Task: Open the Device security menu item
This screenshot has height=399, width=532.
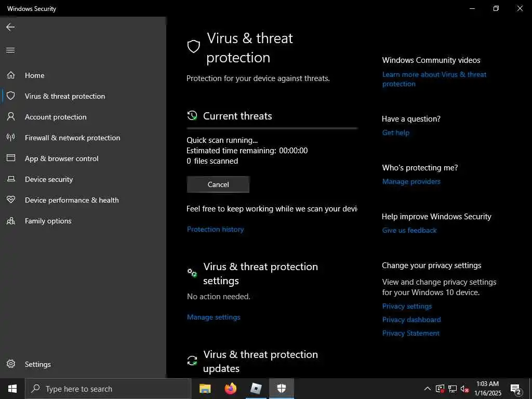Action: pyautogui.click(x=49, y=179)
